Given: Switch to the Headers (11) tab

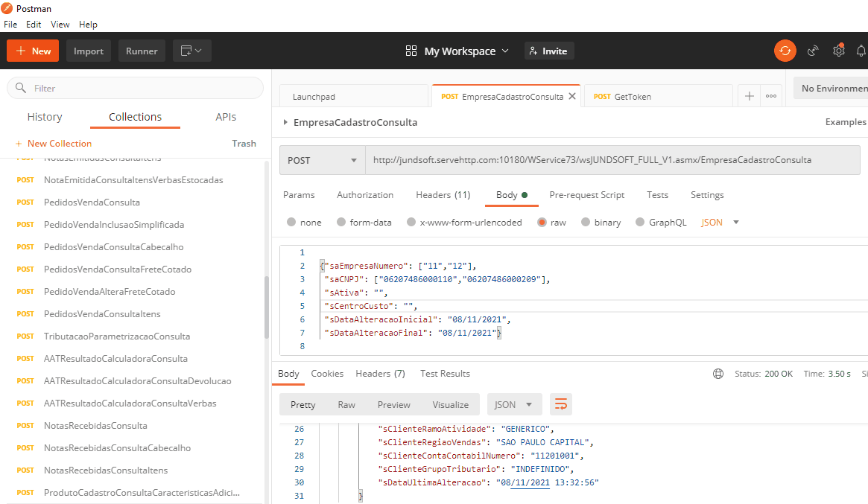Looking at the screenshot, I should point(443,195).
